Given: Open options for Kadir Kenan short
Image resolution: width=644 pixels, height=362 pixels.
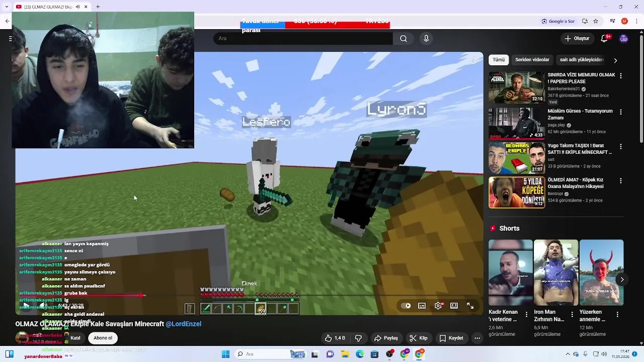Looking at the screenshot, I should pos(527,314).
